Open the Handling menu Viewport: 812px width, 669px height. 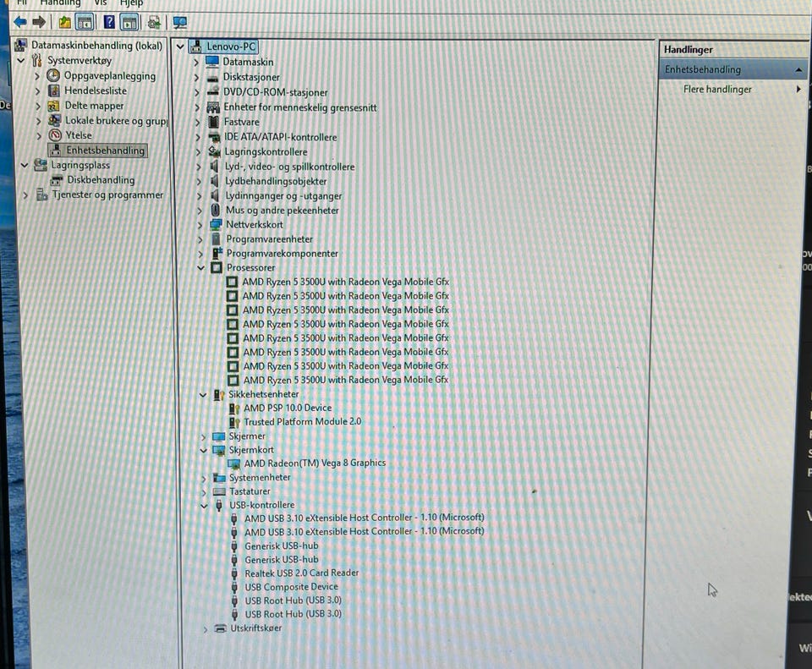60,3
